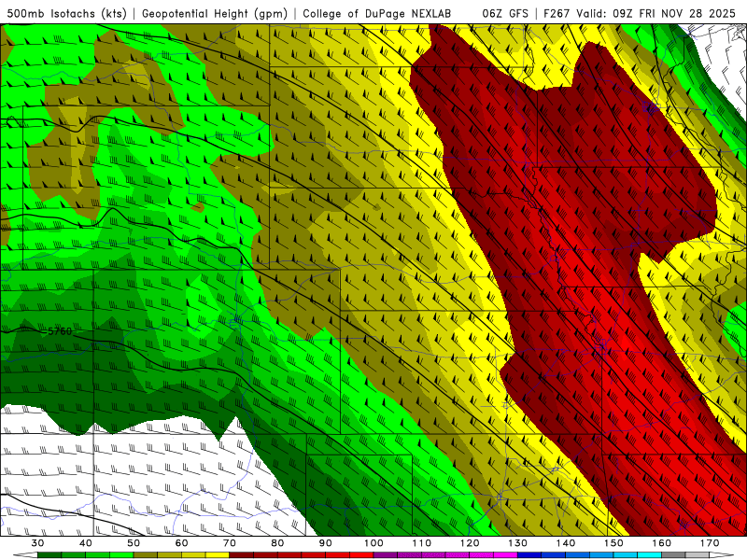Click the colorbar label '40'
This screenshot has height=560, width=747.
(x=86, y=543)
